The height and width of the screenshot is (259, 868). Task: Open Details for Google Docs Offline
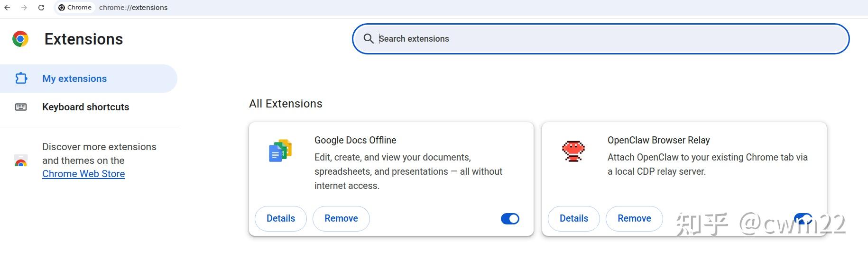tap(281, 219)
